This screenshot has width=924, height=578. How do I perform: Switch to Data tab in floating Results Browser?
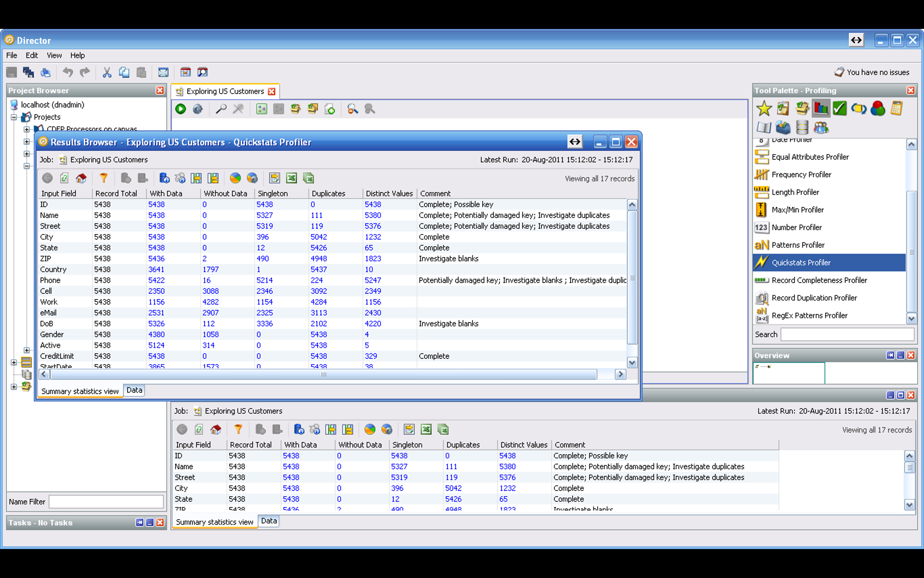tap(134, 390)
